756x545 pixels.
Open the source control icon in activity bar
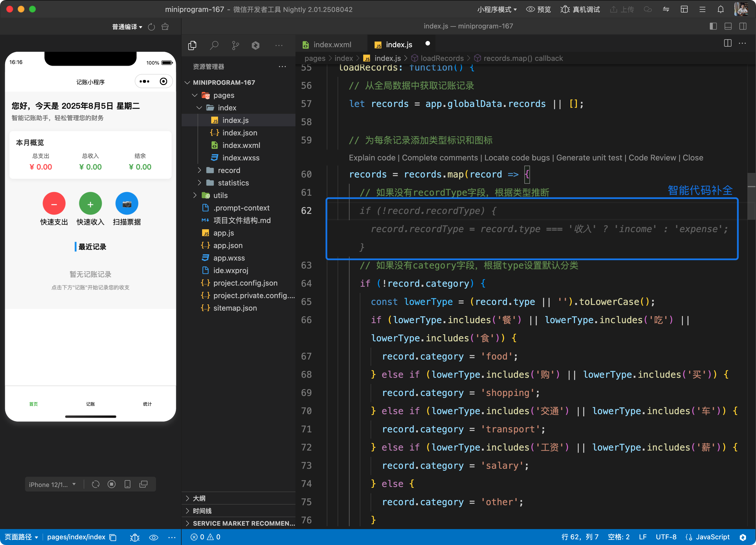(x=235, y=45)
